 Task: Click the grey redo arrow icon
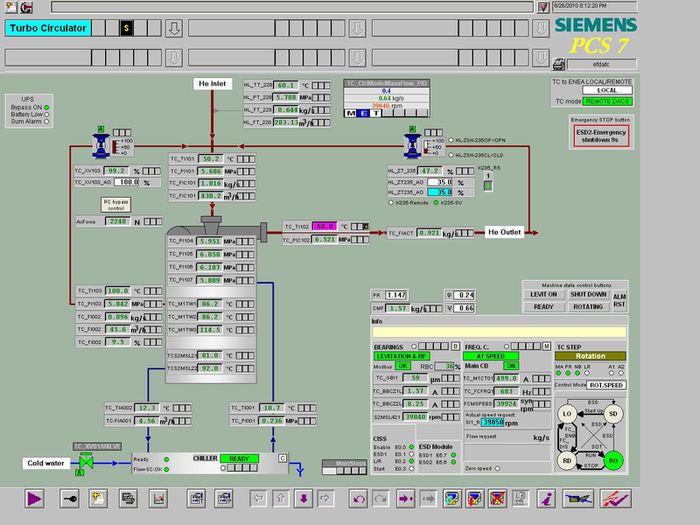(381, 498)
